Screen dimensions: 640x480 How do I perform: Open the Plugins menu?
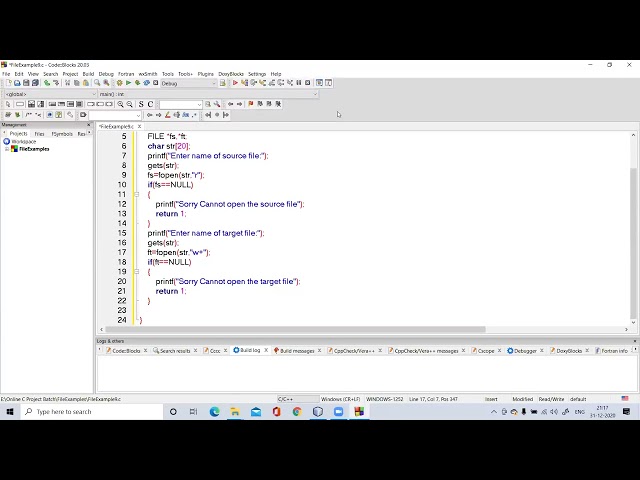click(x=206, y=74)
